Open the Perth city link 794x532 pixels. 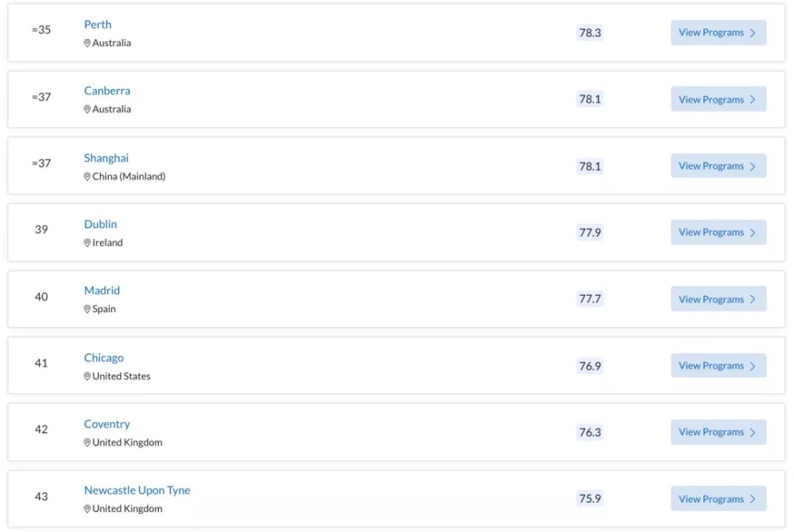98,25
